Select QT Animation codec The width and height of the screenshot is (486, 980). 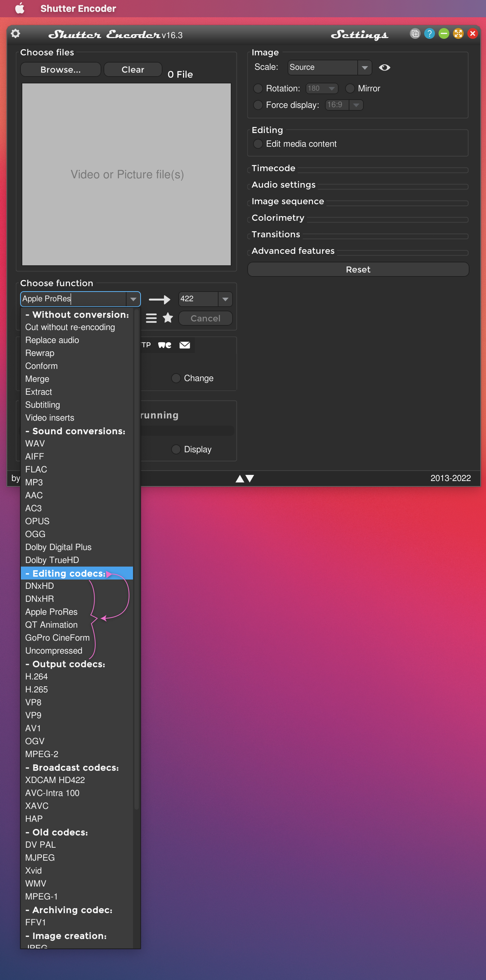(x=77, y=625)
